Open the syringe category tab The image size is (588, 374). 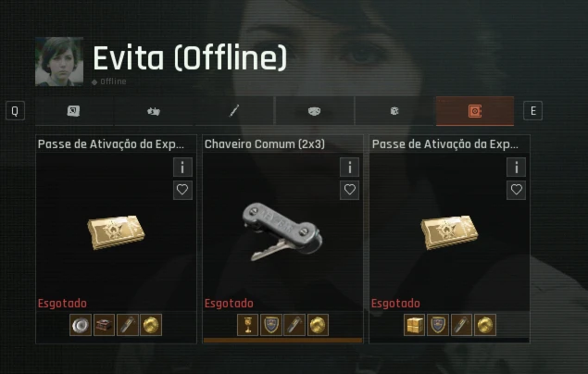click(x=234, y=111)
